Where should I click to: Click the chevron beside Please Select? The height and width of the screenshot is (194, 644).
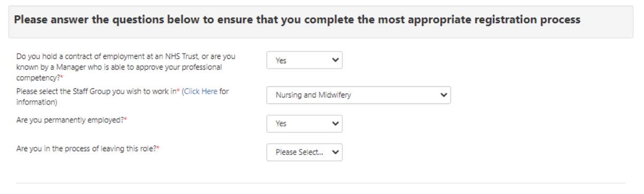[x=335, y=152]
